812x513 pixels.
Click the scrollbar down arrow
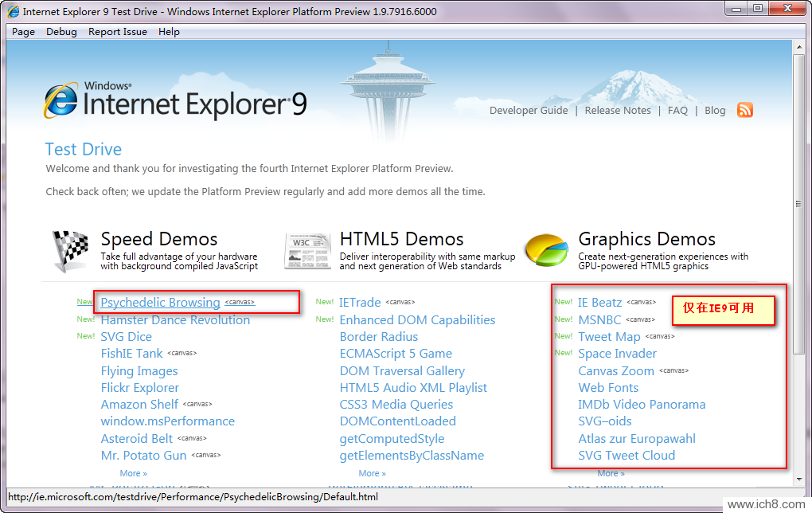(798, 480)
